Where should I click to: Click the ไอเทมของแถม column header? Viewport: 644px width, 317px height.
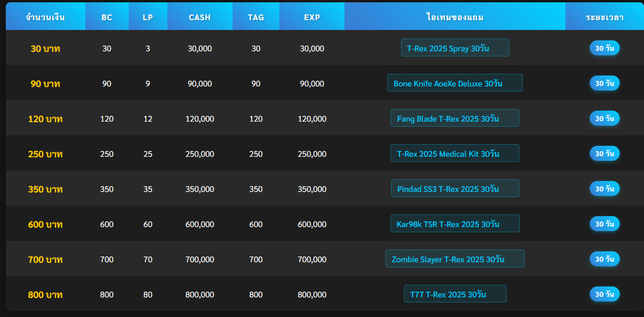[x=455, y=17]
